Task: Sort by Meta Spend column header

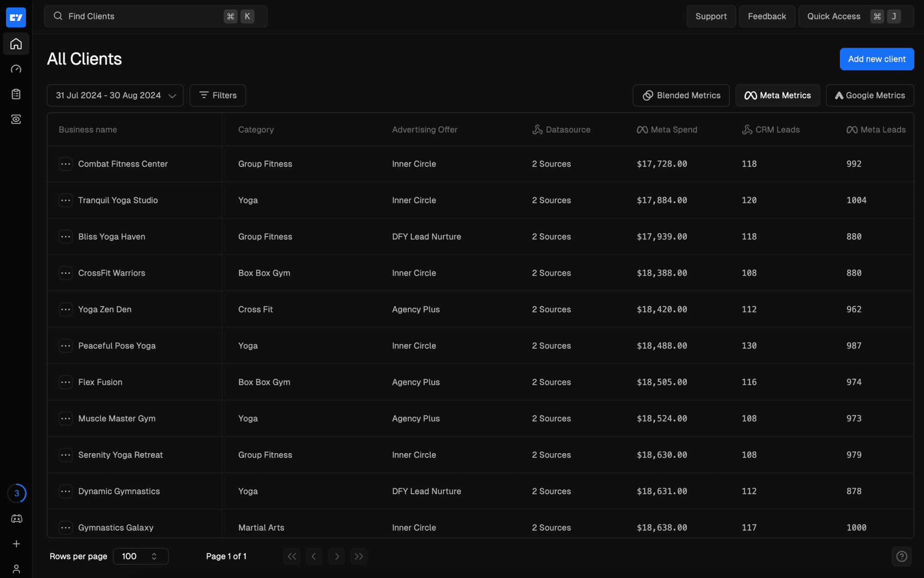Action: click(x=667, y=130)
